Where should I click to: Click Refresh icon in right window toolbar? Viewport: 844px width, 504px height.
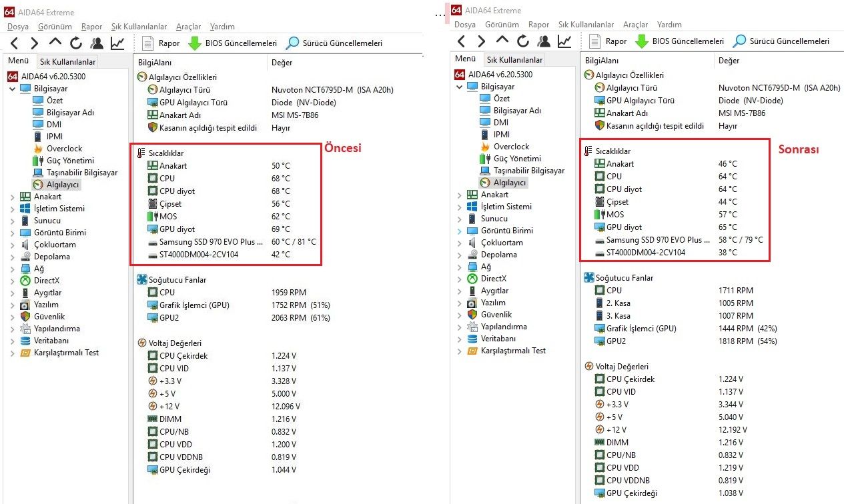pos(523,41)
